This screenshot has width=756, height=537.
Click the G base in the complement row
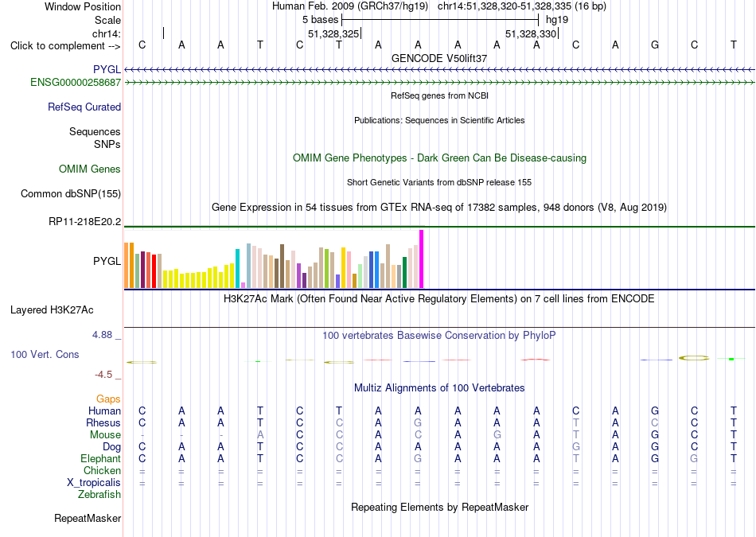point(655,45)
